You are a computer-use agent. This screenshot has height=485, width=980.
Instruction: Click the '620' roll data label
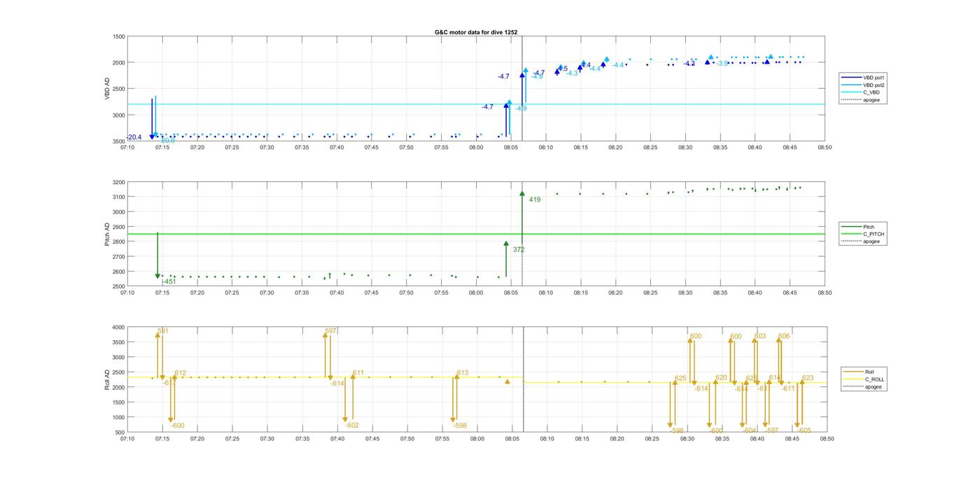coord(721,379)
